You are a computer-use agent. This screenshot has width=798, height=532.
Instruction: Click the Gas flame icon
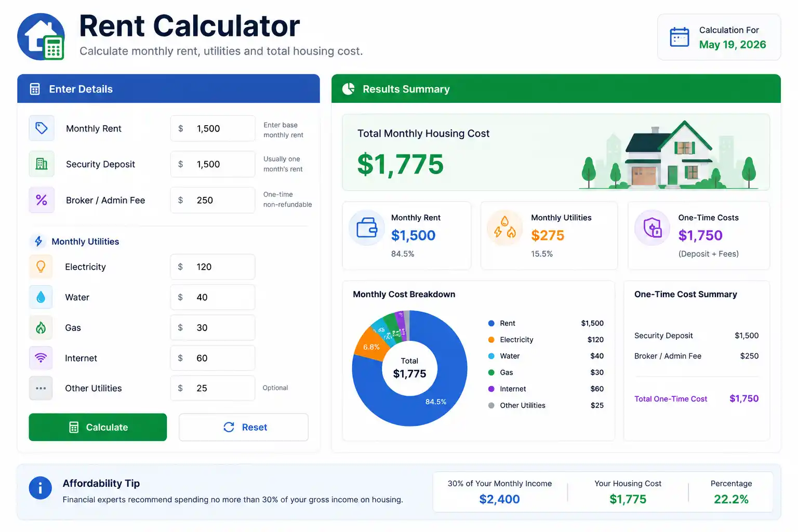tap(41, 328)
